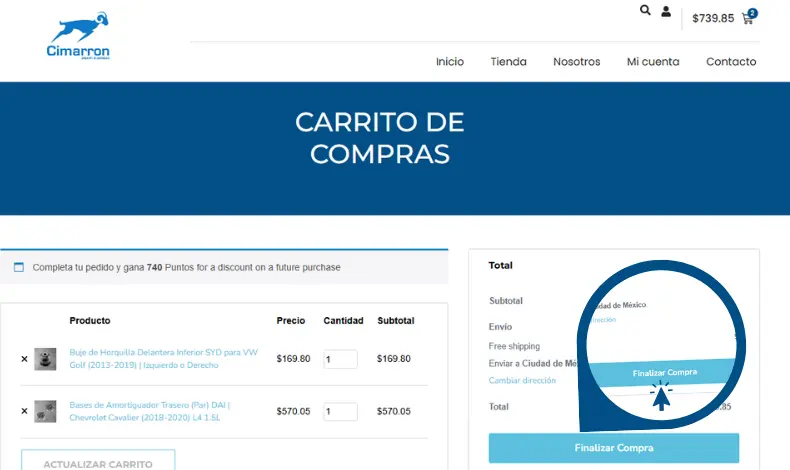Viewport: 790px width, 470px height.
Task: Click the user account icon
Action: coord(666,11)
